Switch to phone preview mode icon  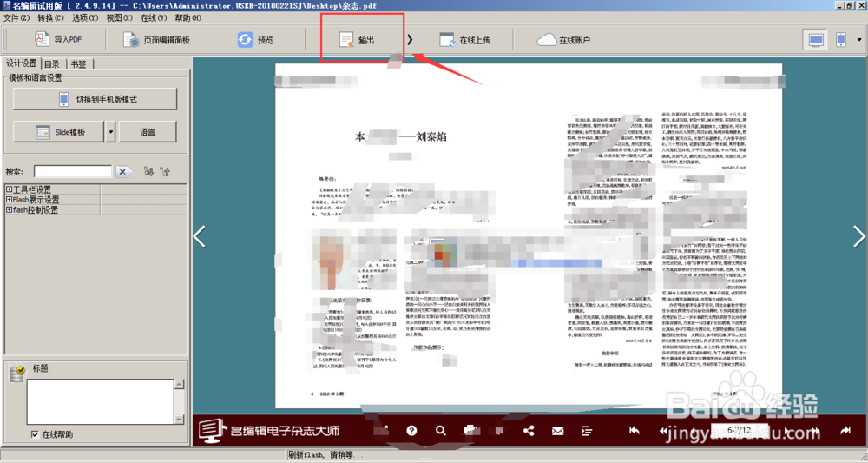click(840, 40)
